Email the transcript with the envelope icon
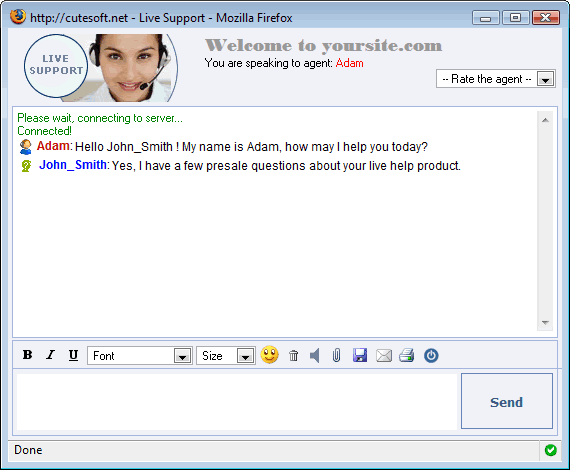Image resolution: width=570 pixels, height=471 pixels. (384, 355)
